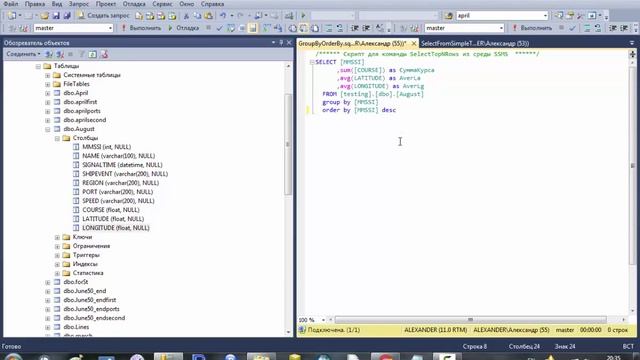Open the april search combo box dropdown

pos(545,16)
